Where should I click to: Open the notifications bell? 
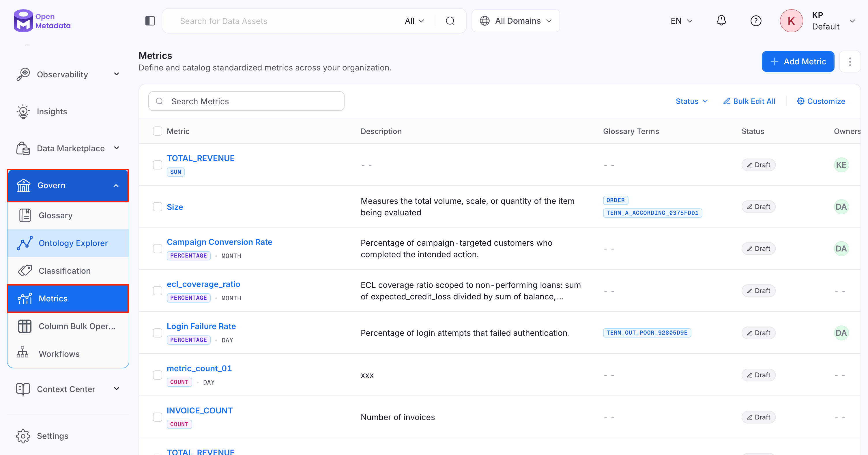coord(721,20)
